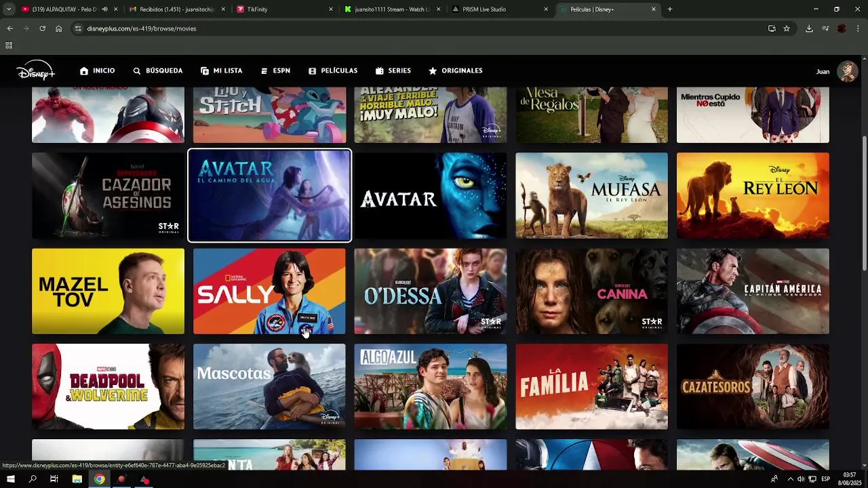Close the TikFinity tab

click(331, 9)
